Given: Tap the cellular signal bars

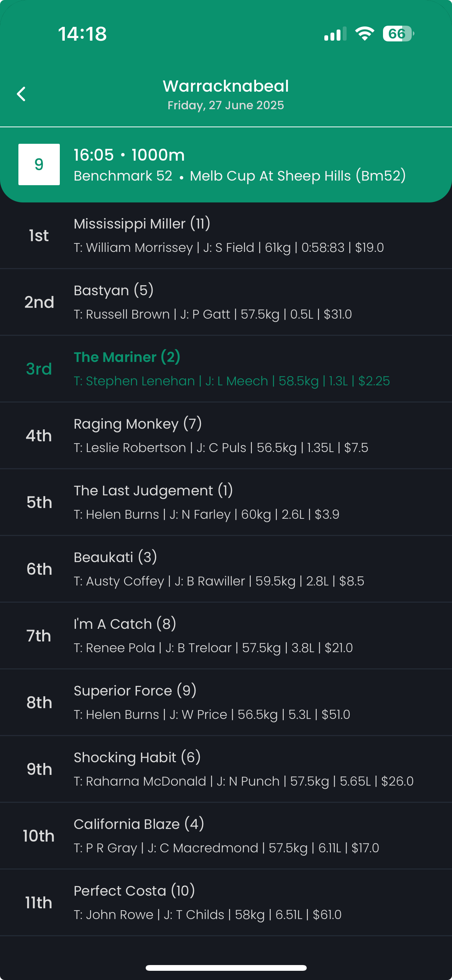Looking at the screenshot, I should (335, 34).
